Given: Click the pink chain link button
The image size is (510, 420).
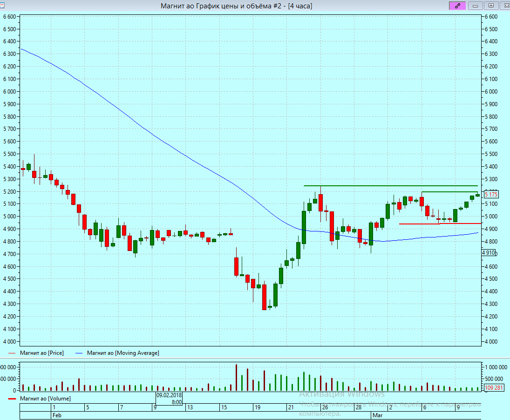Looking at the screenshot, I should click(x=457, y=6).
